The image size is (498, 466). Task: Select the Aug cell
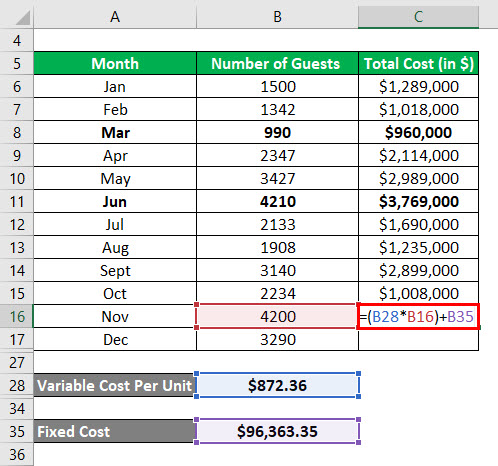[x=115, y=247]
